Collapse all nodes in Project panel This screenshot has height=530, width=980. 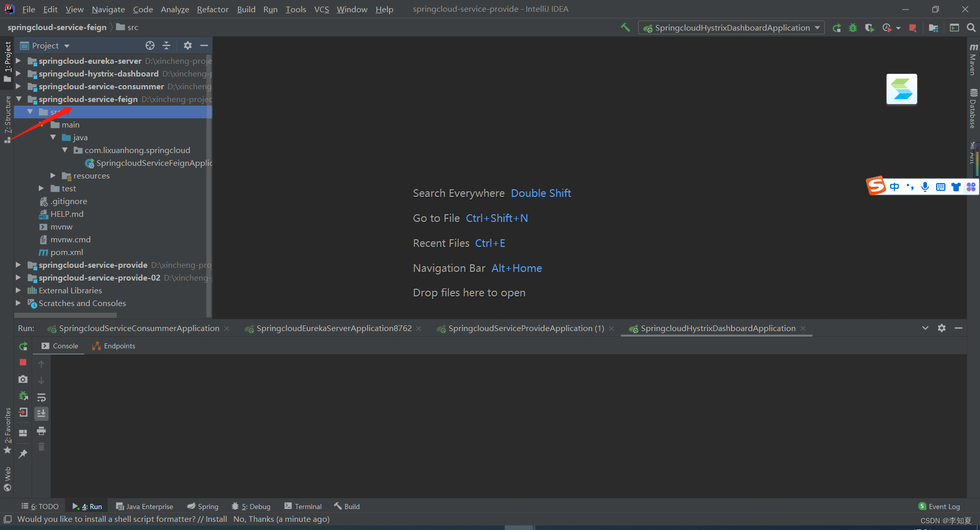pos(166,45)
